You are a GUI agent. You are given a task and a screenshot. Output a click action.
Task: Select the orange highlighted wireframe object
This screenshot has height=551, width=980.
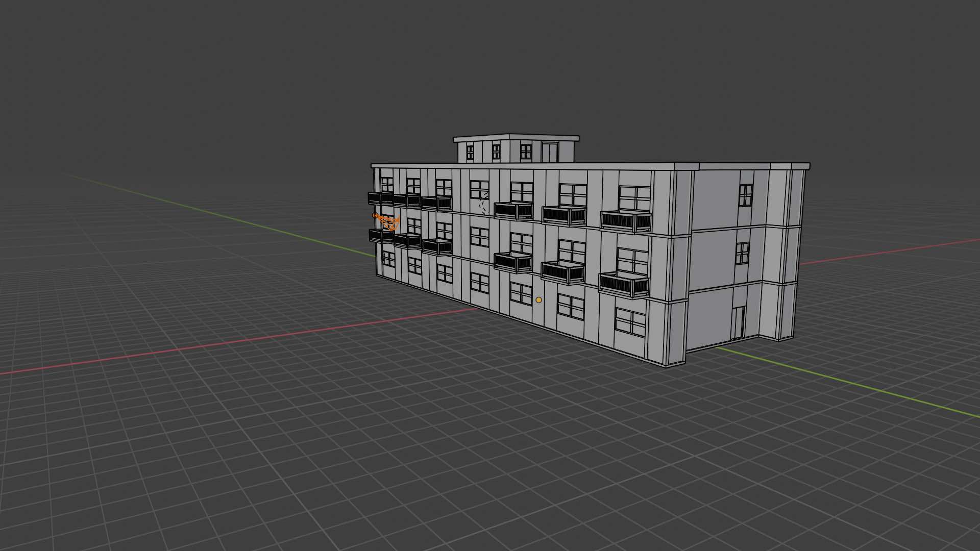click(x=388, y=222)
